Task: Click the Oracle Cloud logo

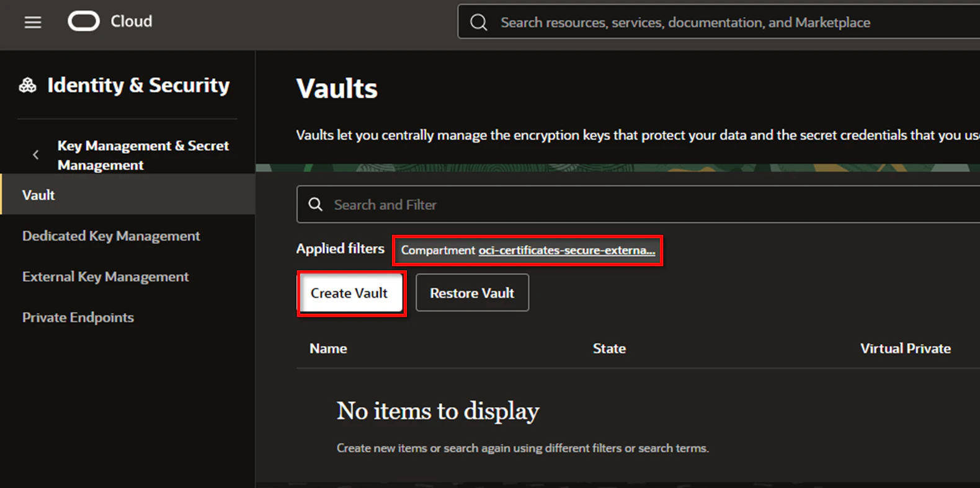Action: [x=84, y=22]
